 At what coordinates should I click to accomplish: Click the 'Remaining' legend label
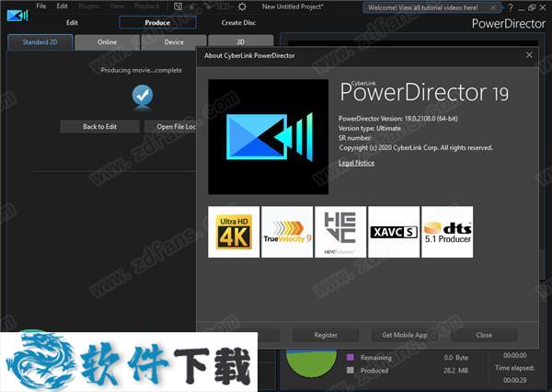pos(376,357)
